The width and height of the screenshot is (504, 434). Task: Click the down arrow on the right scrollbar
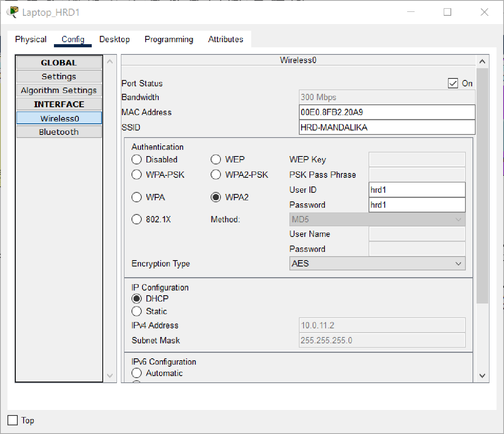point(482,376)
